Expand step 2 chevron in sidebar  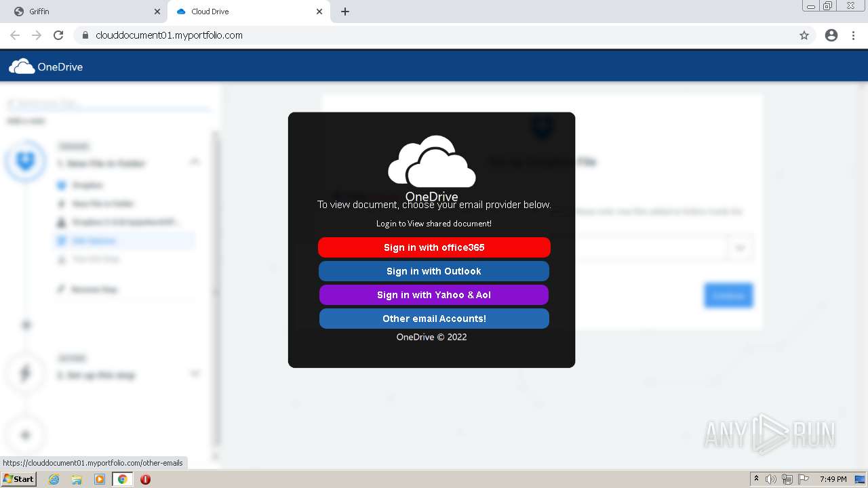coord(195,373)
